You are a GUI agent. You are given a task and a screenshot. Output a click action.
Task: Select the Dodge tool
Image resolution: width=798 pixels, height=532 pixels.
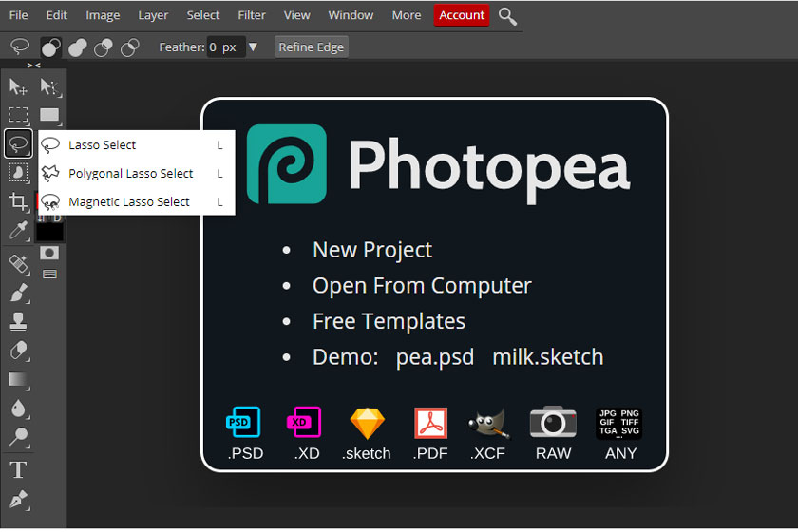click(18, 437)
